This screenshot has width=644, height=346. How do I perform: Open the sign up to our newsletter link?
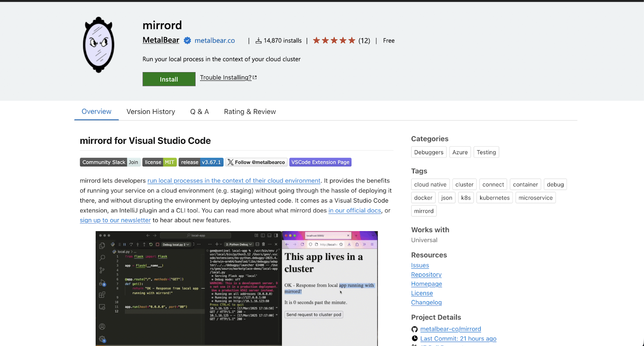pyautogui.click(x=115, y=220)
